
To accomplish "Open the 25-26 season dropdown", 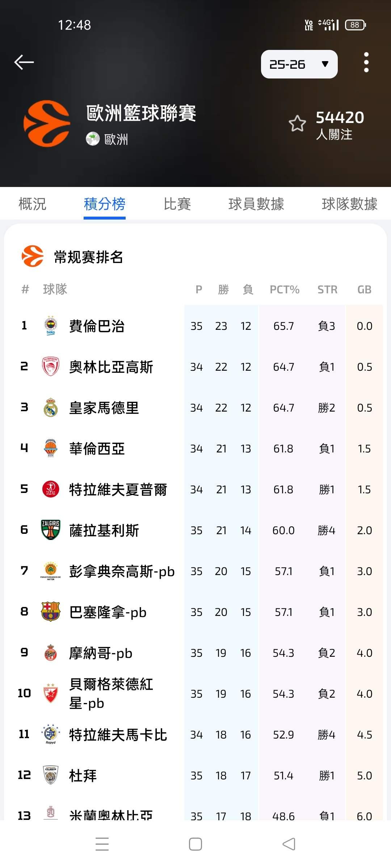I will [x=299, y=64].
